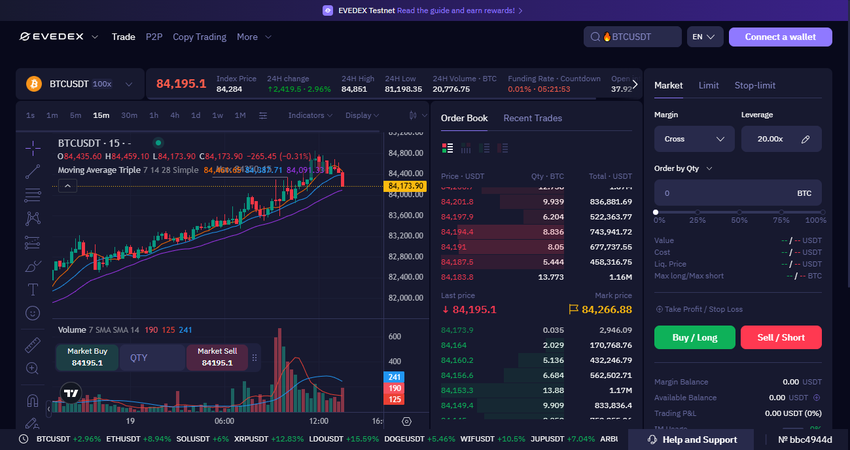Select the trend line drawing tool
The image size is (850, 450).
click(x=33, y=172)
